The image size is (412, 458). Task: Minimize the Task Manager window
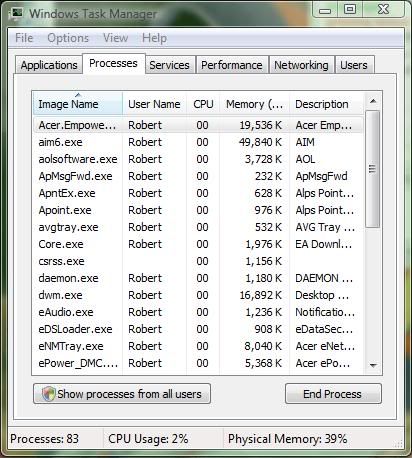click(325, 10)
